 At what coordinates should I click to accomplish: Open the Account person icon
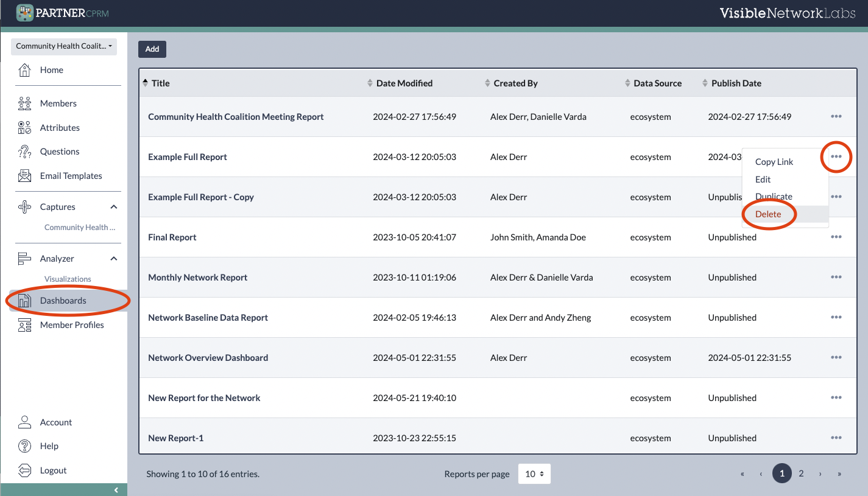tap(24, 422)
